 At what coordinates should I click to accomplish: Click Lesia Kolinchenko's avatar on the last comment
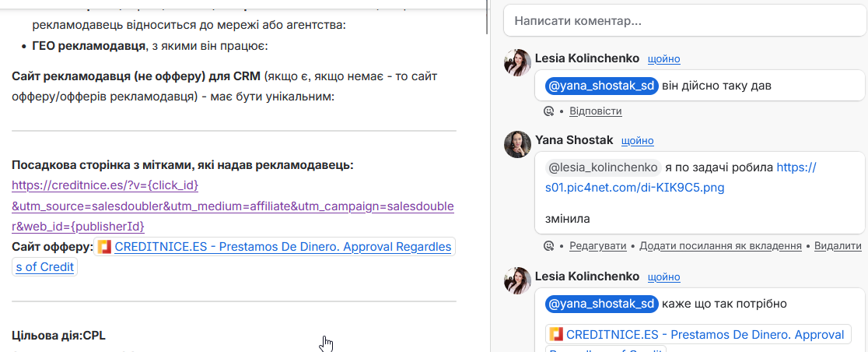(517, 280)
